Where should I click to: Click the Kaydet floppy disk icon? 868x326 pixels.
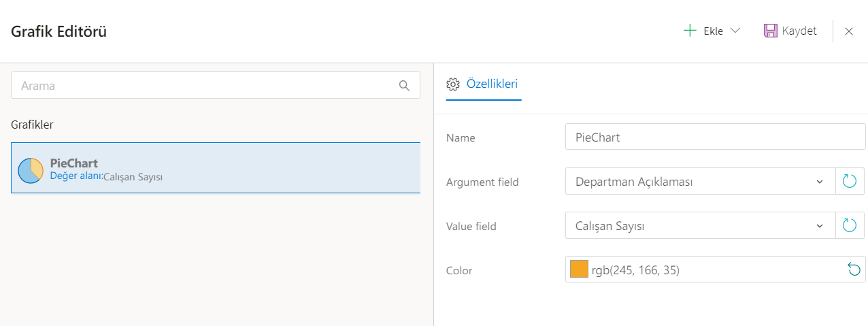[x=771, y=31]
